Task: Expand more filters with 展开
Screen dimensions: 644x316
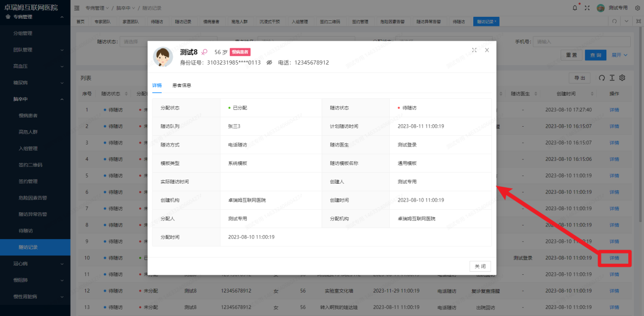Action: 619,55
